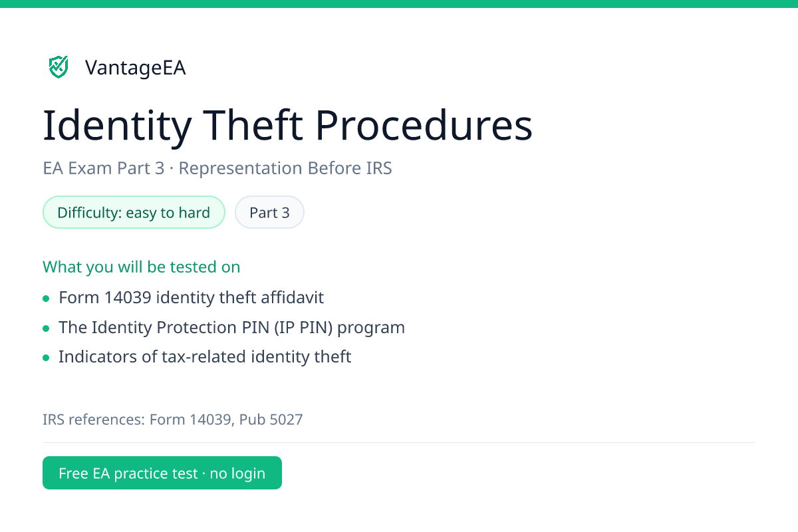Image resolution: width=798 pixels, height=532 pixels.
Task: Click the horizontal divider above the button
Action: click(399, 442)
